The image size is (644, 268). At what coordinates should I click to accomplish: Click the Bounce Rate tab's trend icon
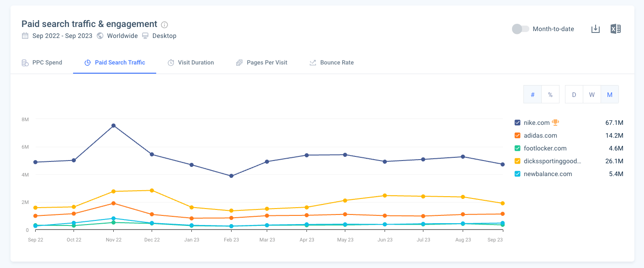312,62
